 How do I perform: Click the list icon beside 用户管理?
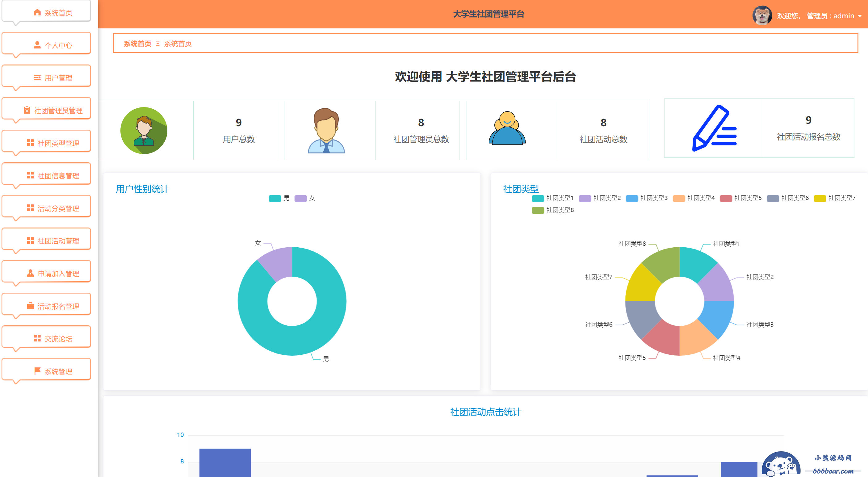tap(37, 77)
